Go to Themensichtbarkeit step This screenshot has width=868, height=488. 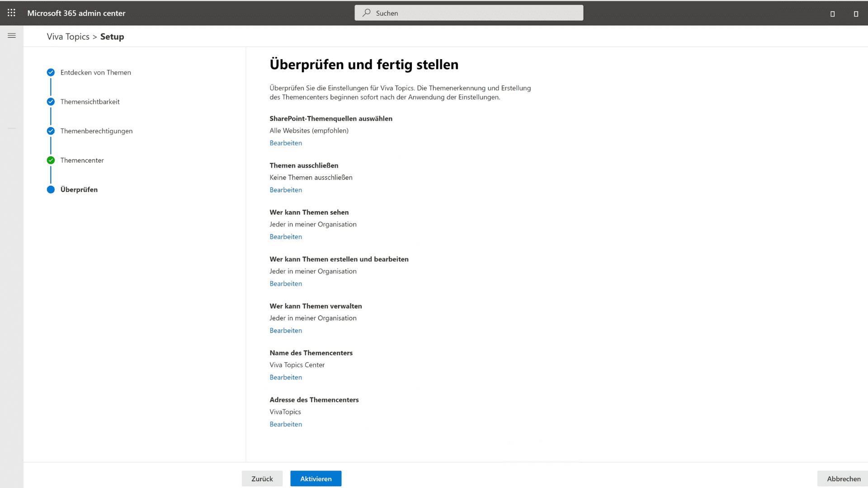90,102
